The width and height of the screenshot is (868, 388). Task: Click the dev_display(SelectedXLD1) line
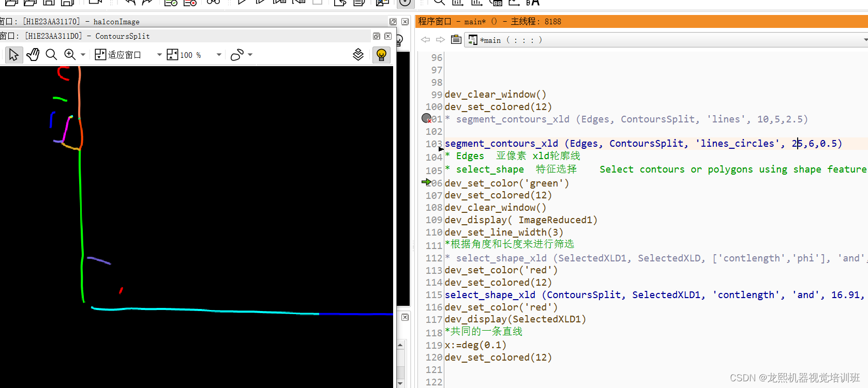click(x=515, y=319)
